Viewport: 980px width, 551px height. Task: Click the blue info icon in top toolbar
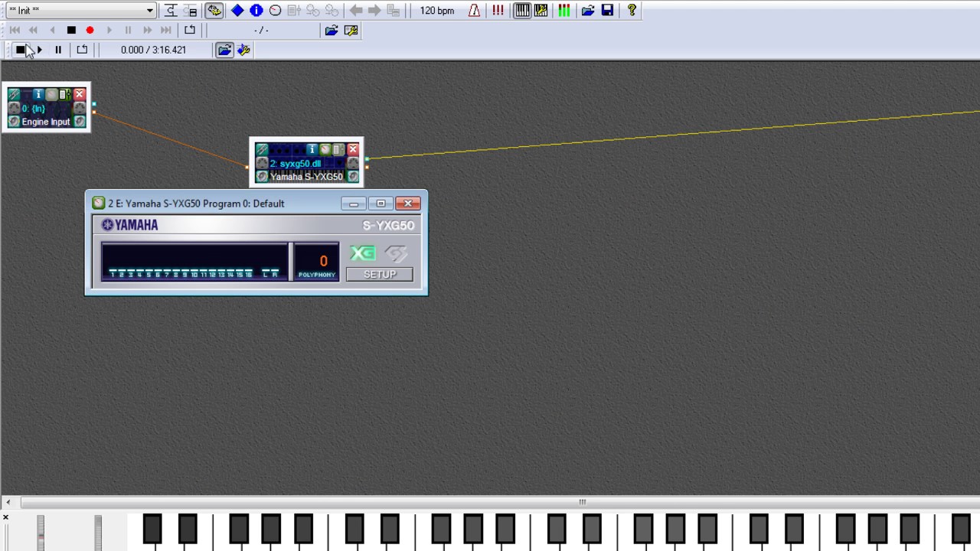click(x=256, y=11)
